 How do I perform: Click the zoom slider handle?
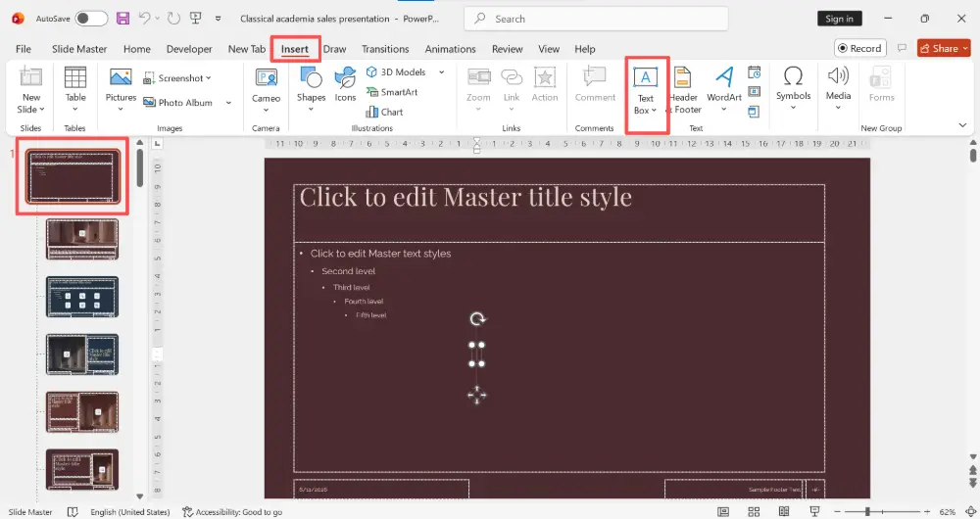coord(867,511)
